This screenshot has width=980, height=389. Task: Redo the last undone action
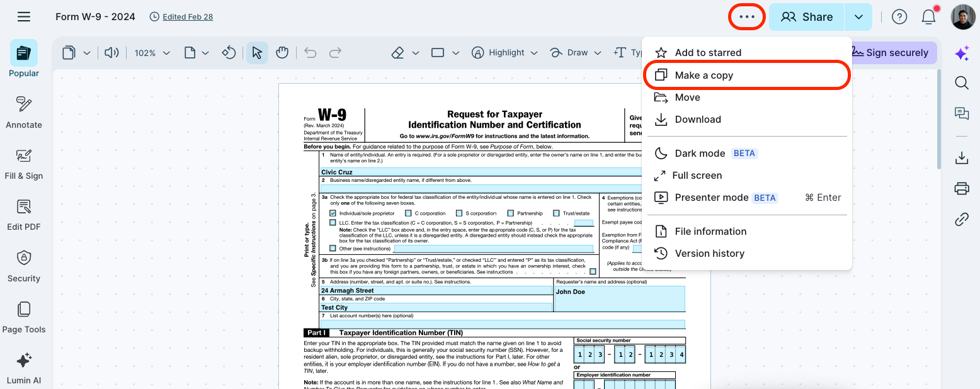tap(336, 53)
